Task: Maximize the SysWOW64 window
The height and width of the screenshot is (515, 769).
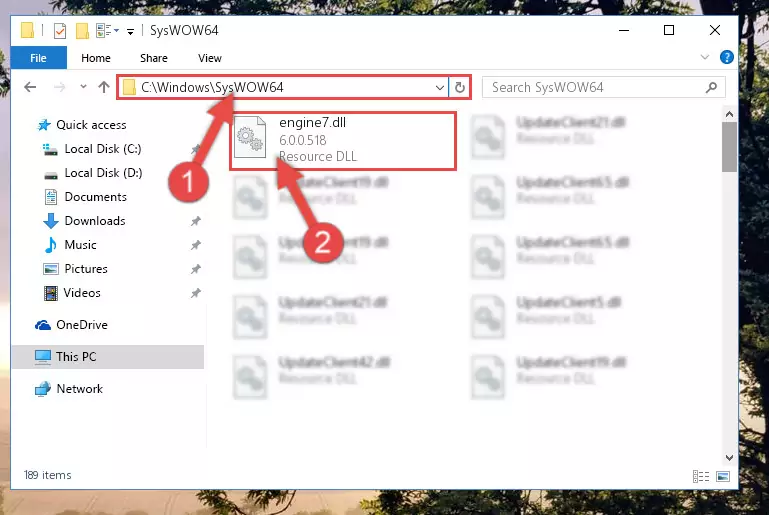Action: [x=668, y=30]
